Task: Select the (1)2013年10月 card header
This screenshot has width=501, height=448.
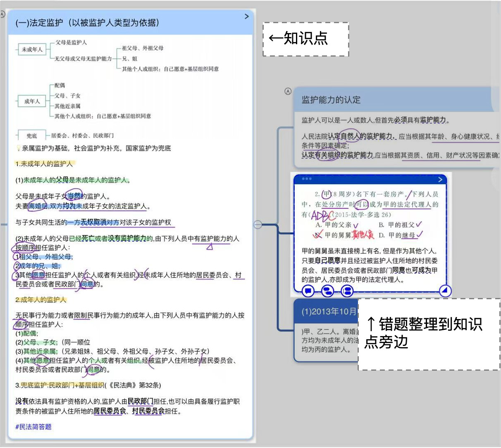Action: (329, 311)
